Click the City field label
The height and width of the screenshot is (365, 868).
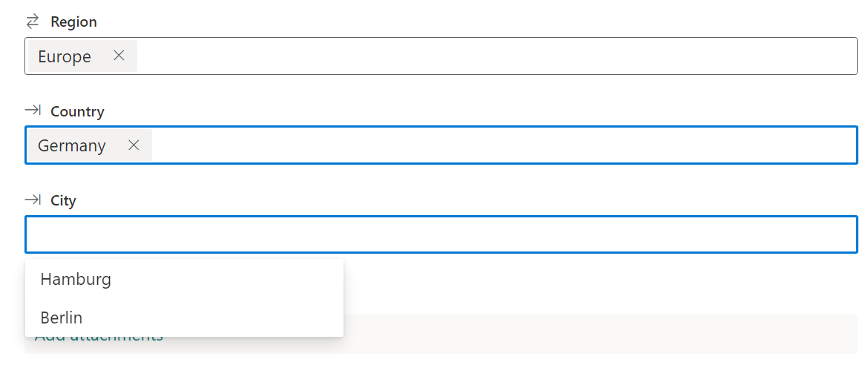coord(63,200)
